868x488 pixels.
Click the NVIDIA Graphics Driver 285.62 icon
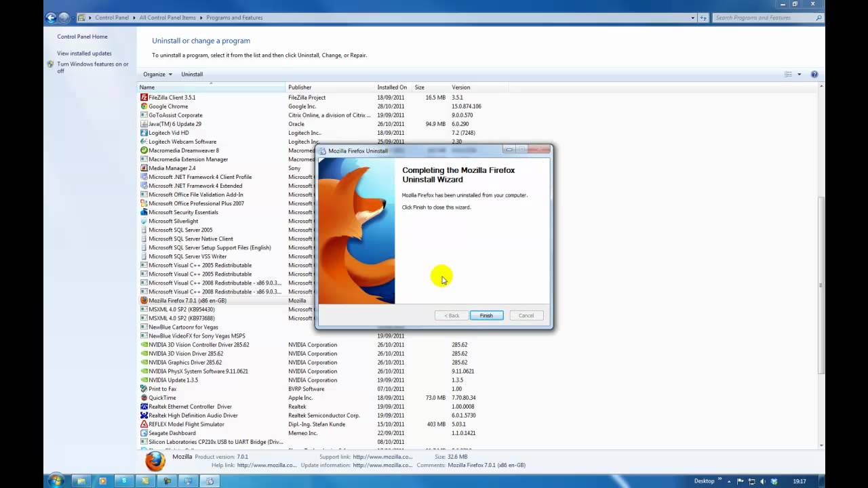point(144,363)
